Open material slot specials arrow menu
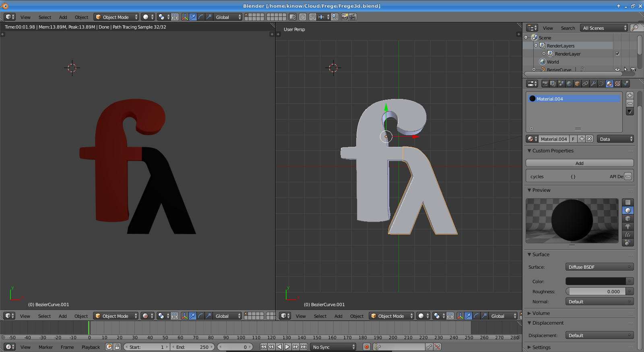The height and width of the screenshot is (352, 644). coord(630,112)
